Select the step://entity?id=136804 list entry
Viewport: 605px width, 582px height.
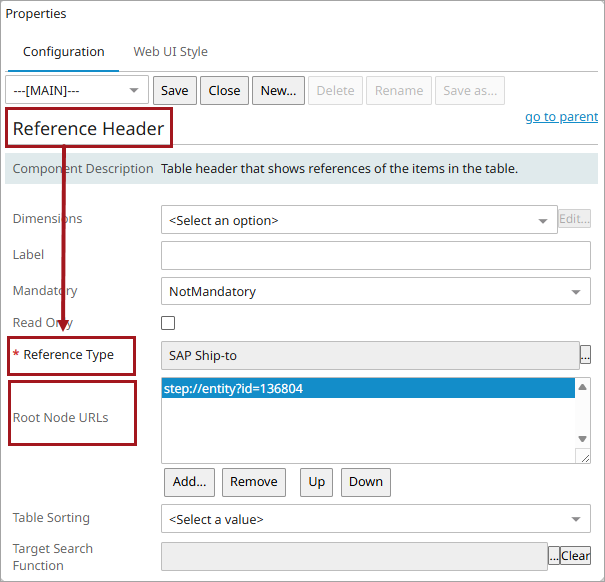[x=368, y=388]
